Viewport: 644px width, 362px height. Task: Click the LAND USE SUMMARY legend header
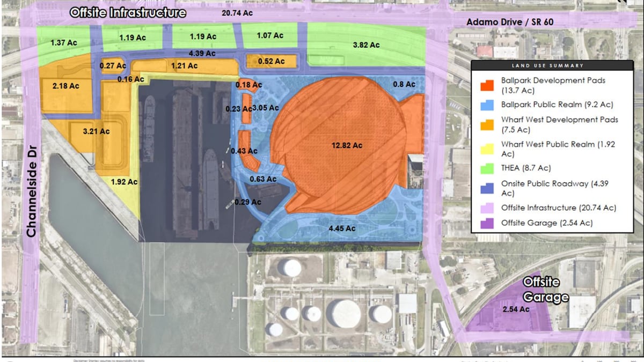click(552, 65)
